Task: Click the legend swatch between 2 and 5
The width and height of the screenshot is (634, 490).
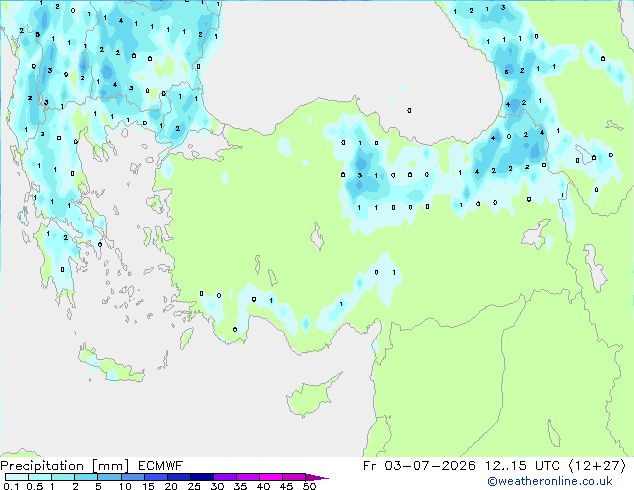Action: (86, 477)
